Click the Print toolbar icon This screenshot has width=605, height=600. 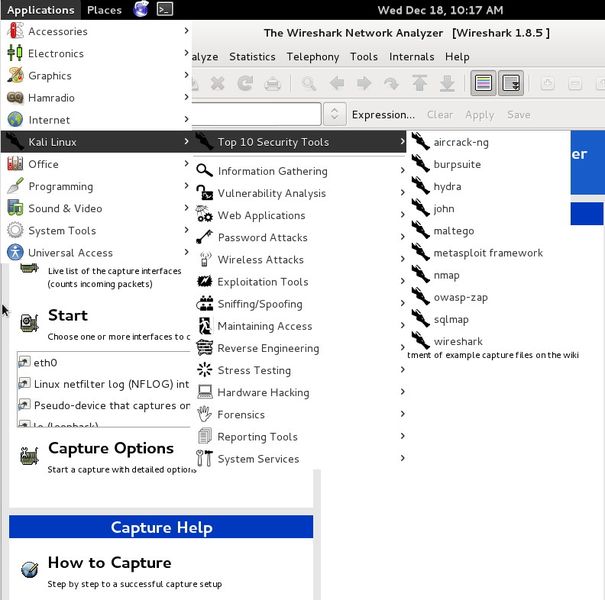pos(272,83)
